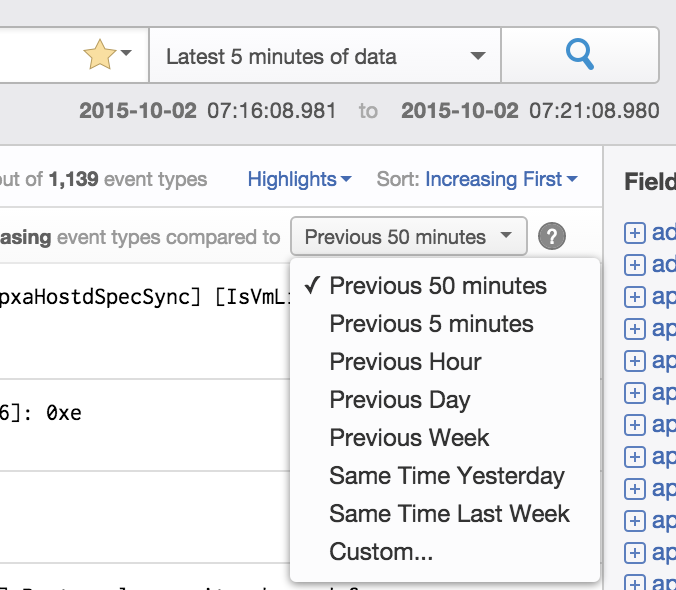The image size is (676, 590).
Task: Expand the first field plus icon
Action: [x=634, y=233]
